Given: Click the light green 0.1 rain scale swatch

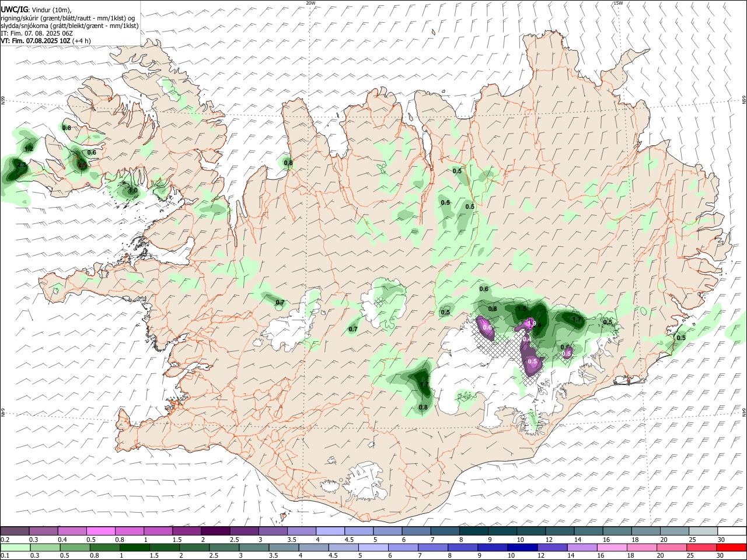Looking at the screenshot, I should [x=15, y=548].
